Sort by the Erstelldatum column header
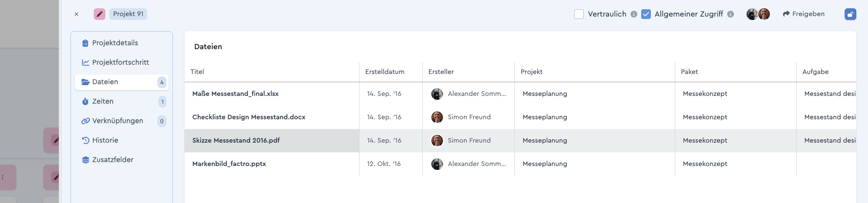Viewport: 868px width, 203px height. (x=385, y=72)
